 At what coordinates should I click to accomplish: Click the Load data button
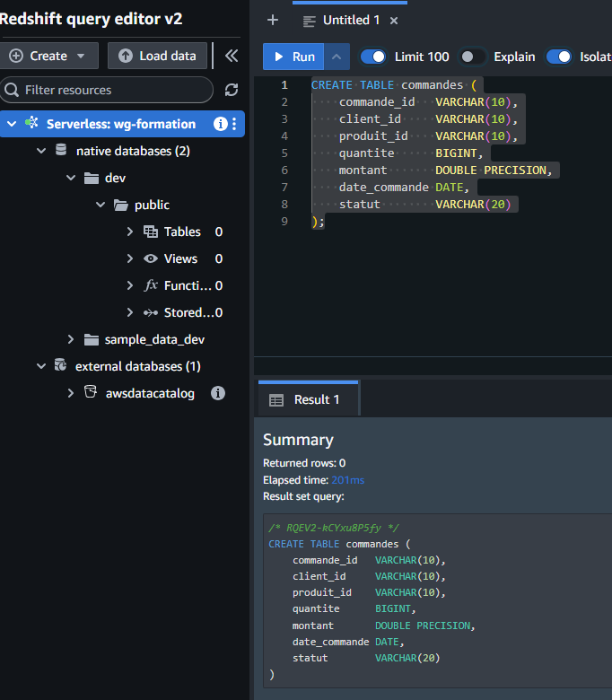pos(157,56)
